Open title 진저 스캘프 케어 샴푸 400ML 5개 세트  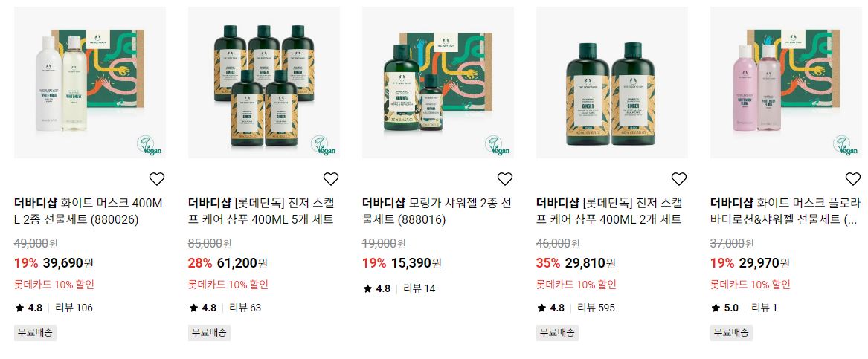261,211
